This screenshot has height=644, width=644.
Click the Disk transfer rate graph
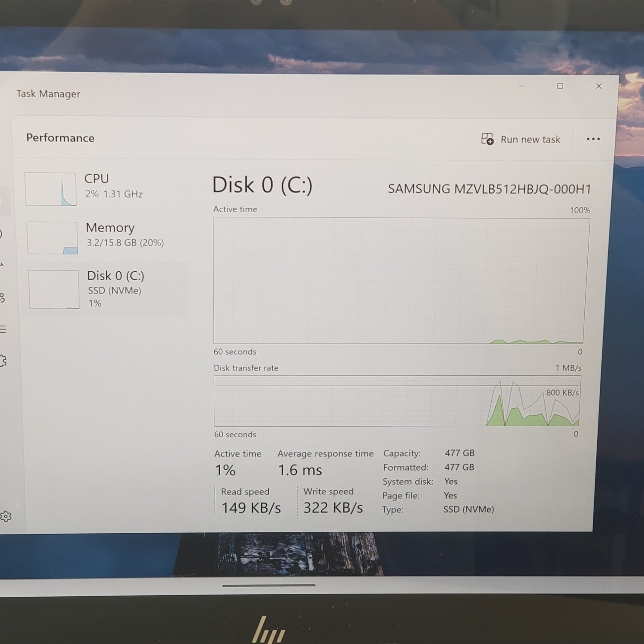397,401
